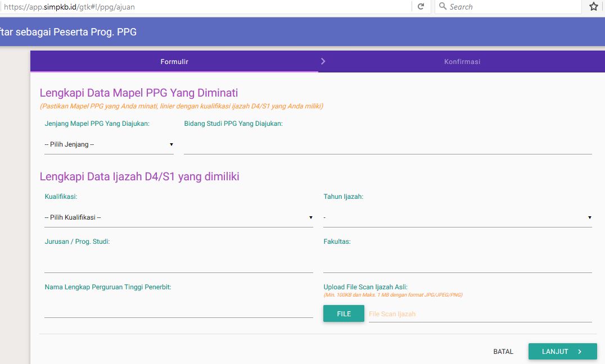Click the FILE upload button
Screen dimensions: 605x364
[x=344, y=313]
